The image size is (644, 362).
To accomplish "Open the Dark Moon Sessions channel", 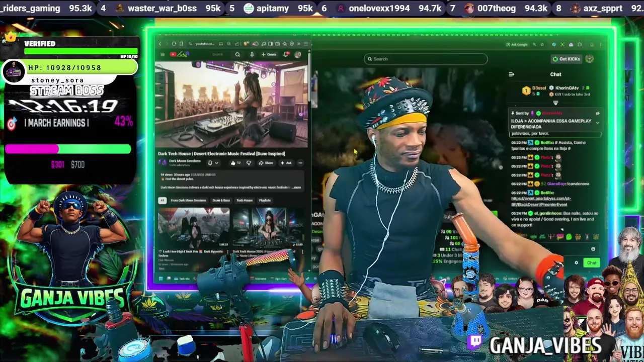I will (185, 161).
